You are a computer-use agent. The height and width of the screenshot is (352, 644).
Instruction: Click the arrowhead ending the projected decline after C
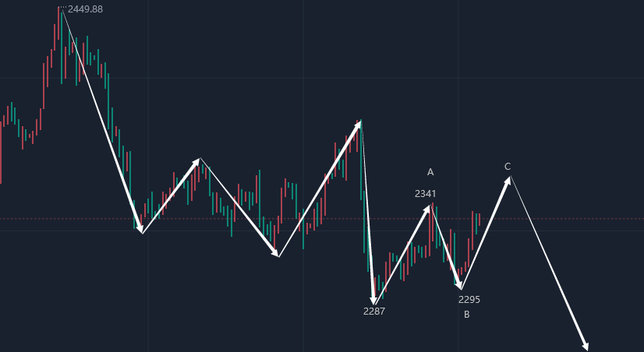(585, 346)
